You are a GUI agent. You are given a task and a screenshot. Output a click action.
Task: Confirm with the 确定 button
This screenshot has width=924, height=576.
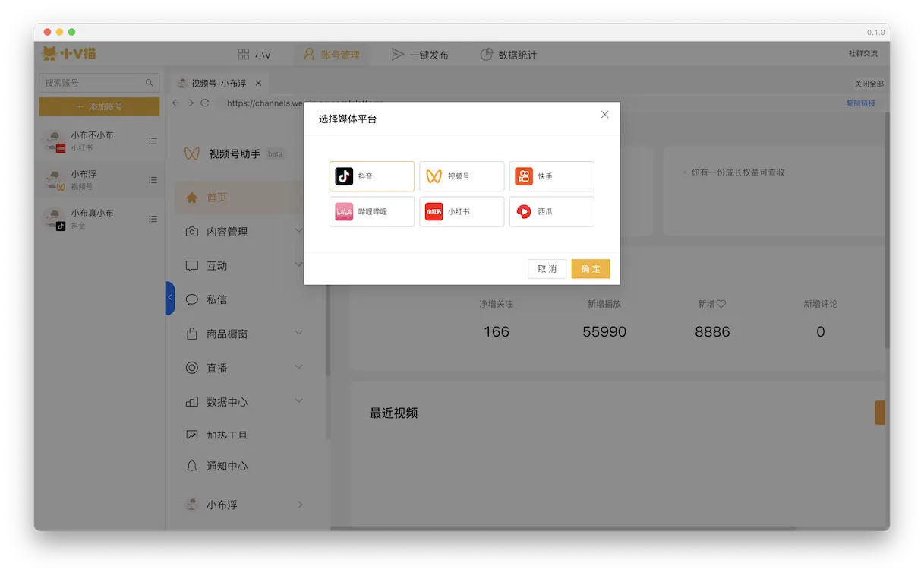[x=591, y=269]
